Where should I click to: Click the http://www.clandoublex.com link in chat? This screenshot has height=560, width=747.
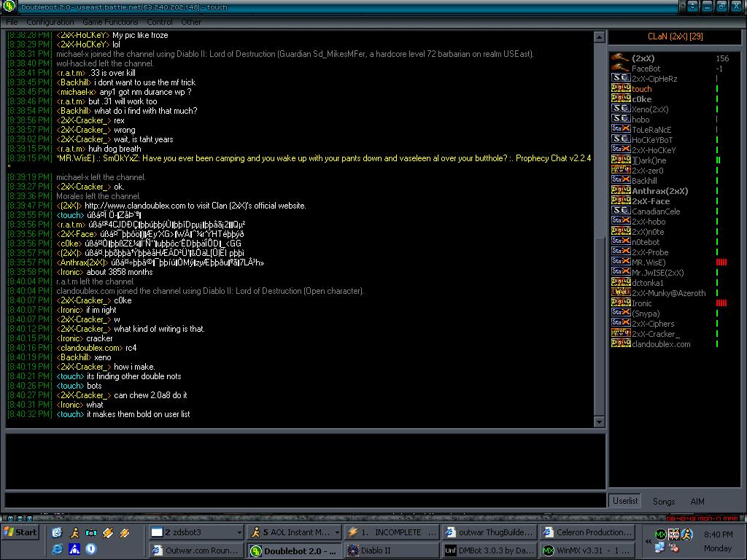135,206
